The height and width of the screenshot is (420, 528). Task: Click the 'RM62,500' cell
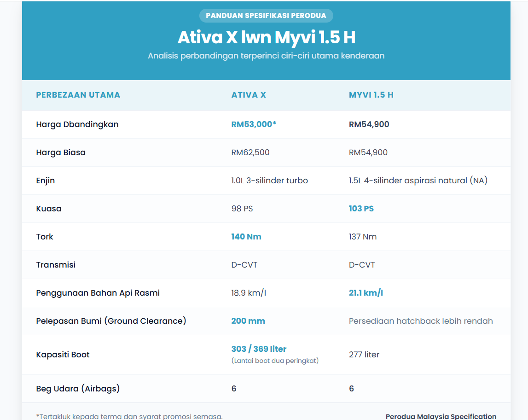250,152
